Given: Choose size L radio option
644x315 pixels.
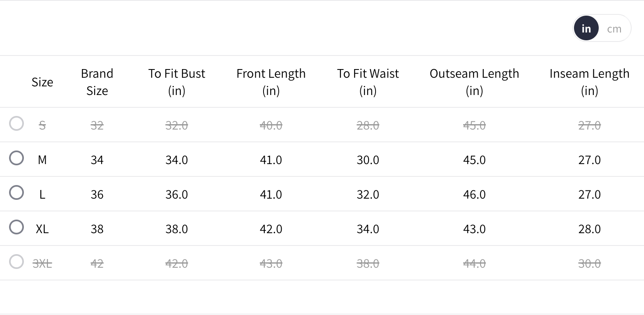Looking at the screenshot, I should click(16, 192).
